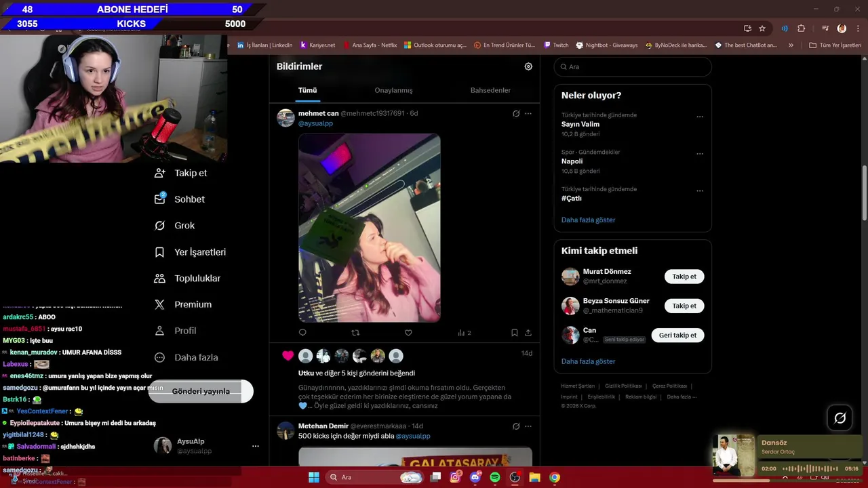Click Gönderi yayınla button
This screenshot has height=488, width=868.
click(x=201, y=392)
